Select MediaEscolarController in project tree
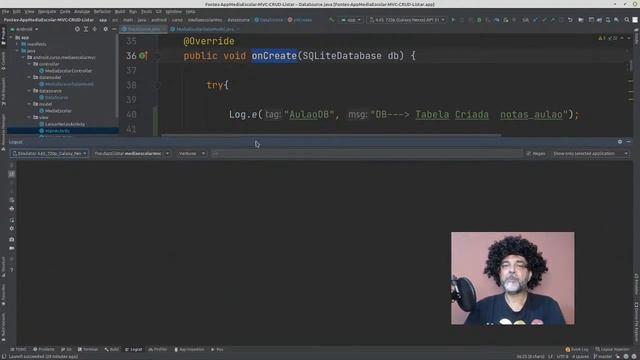This screenshot has width=640, height=360. [65, 71]
